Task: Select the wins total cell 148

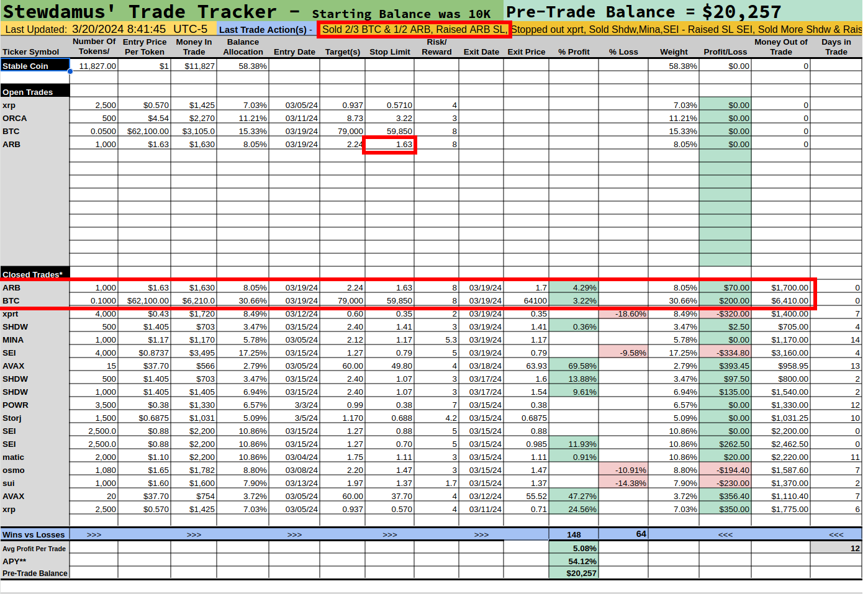Action: click(x=574, y=534)
